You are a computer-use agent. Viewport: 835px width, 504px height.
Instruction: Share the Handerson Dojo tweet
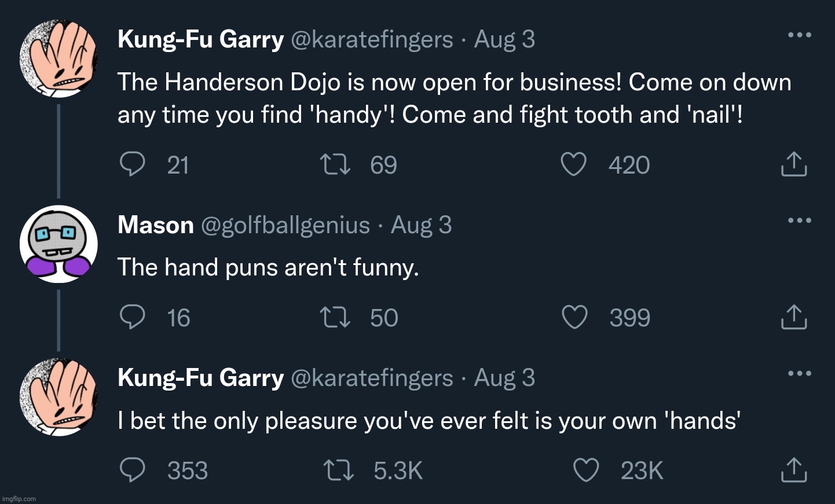(x=794, y=164)
